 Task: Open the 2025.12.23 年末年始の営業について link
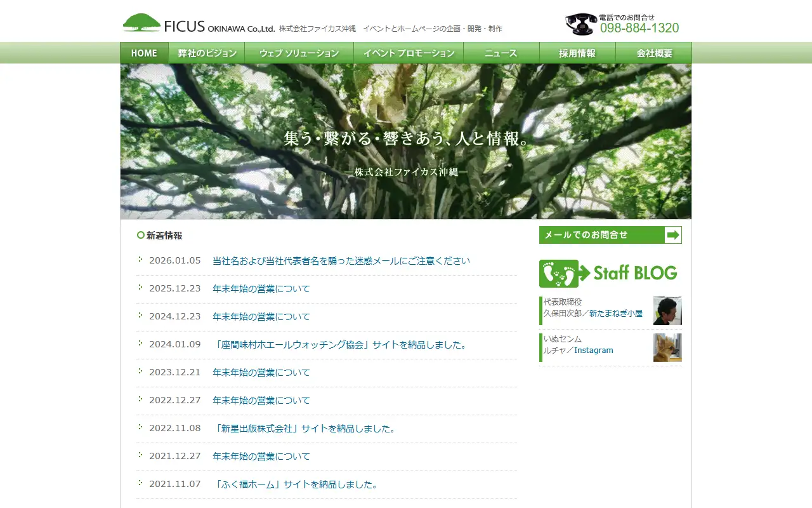tap(261, 289)
